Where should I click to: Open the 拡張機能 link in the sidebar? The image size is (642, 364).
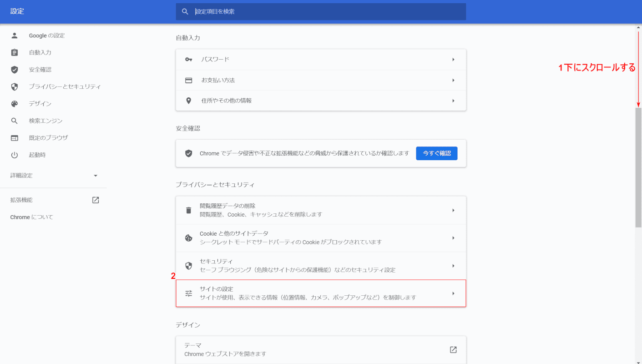[x=21, y=200]
